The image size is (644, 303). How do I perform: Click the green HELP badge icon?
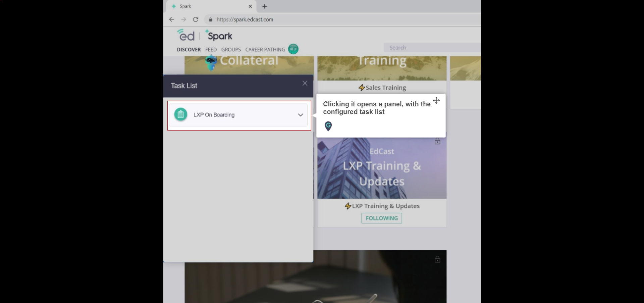click(293, 49)
